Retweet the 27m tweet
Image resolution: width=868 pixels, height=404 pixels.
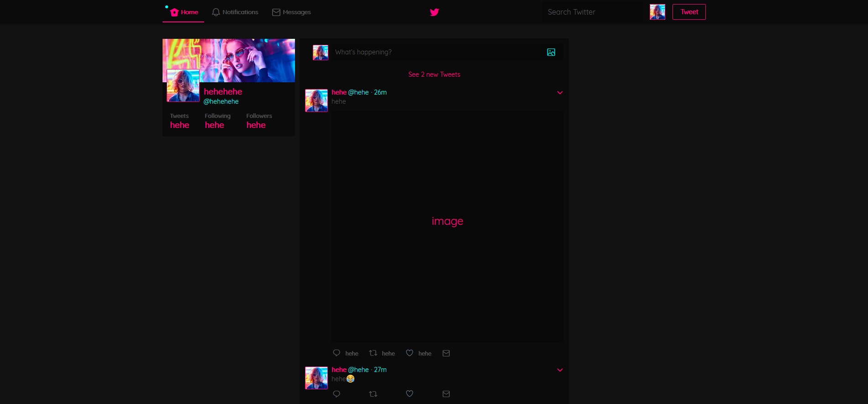pos(373,394)
